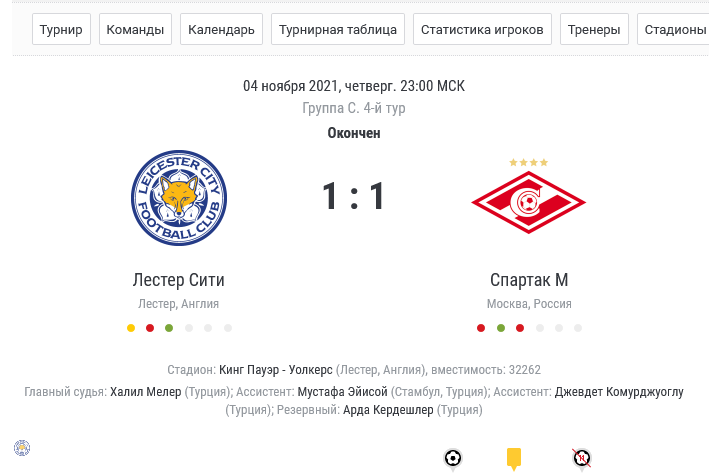The width and height of the screenshot is (709, 473).
Task: Go to the Турнирная таблица tab
Action: coord(339,30)
